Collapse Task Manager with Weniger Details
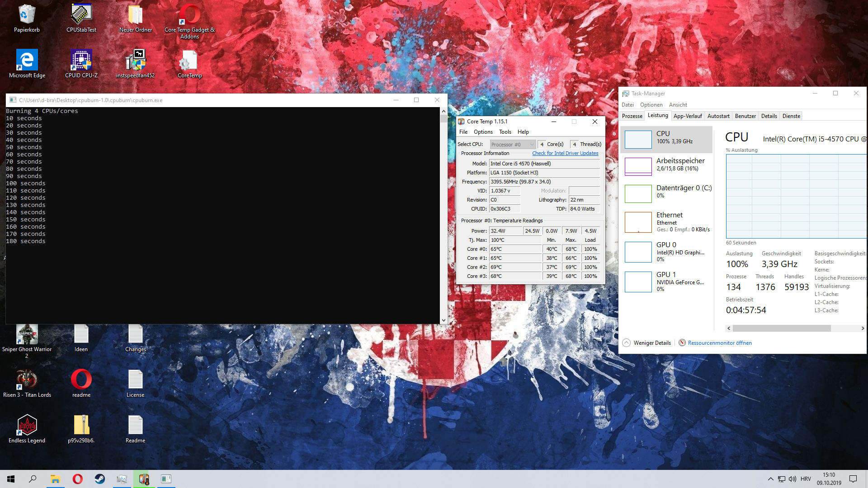Viewport: 868px width, 488px height. point(646,343)
